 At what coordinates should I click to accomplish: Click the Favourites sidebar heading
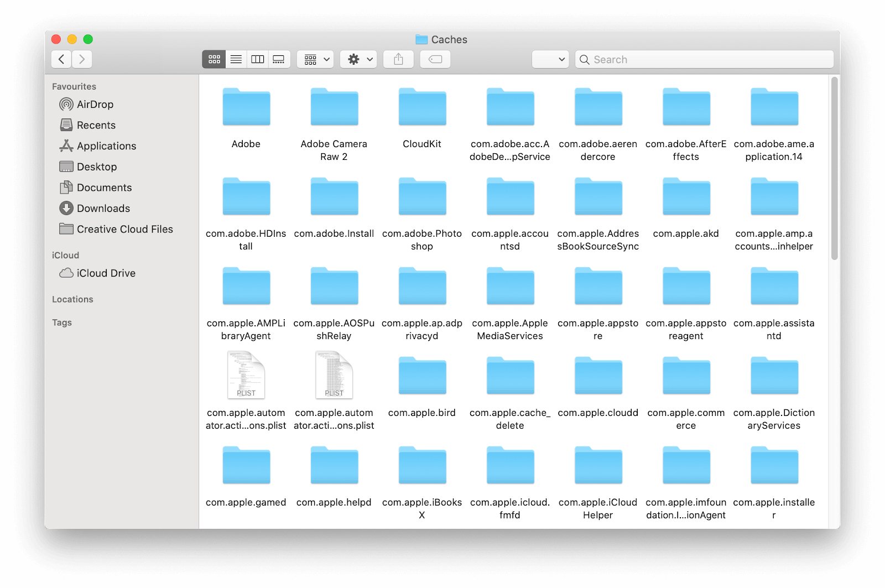pos(74,86)
